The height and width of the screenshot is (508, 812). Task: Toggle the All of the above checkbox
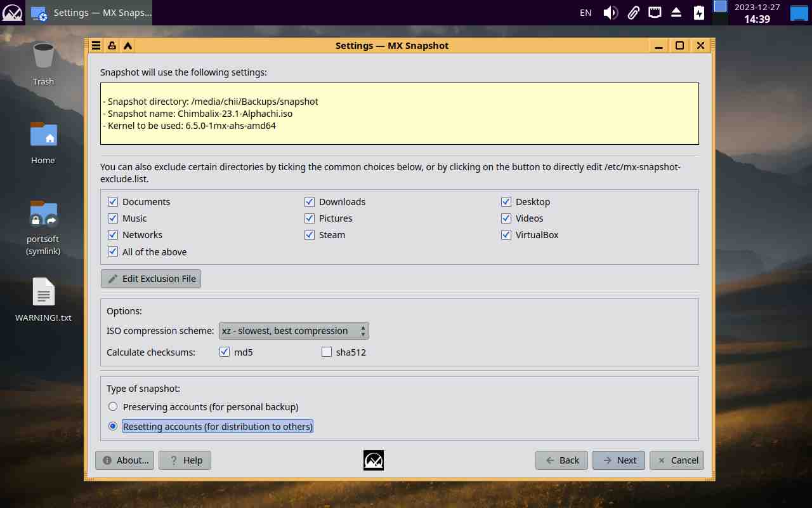click(x=113, y=251)
